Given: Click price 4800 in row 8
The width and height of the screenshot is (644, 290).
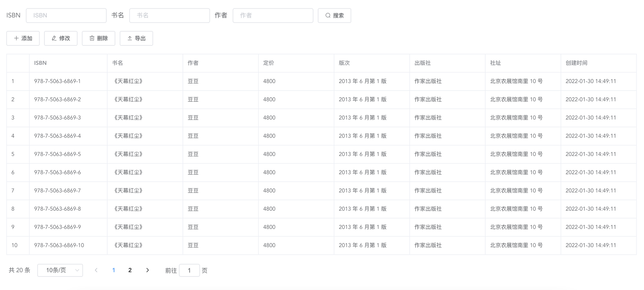Looking at the screenshot, I should (269, 209).
